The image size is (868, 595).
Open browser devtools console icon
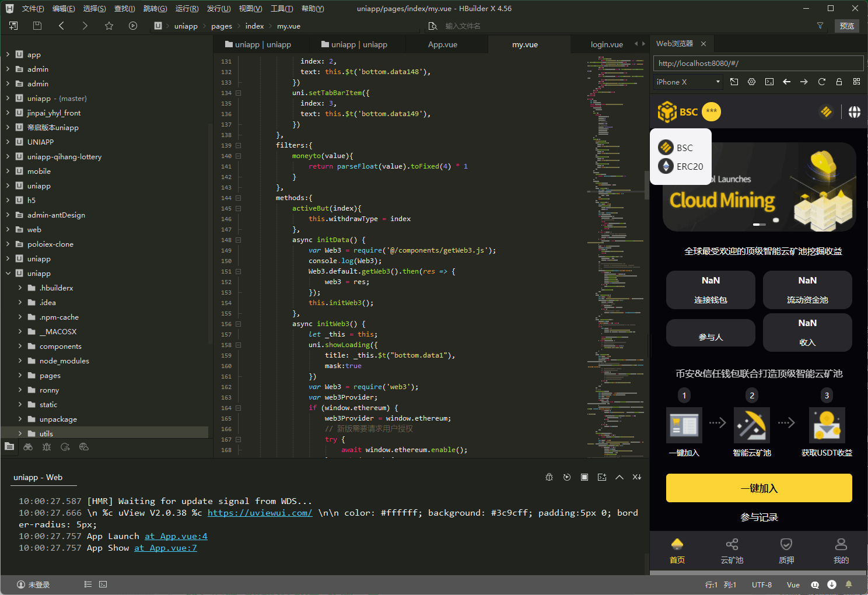[x=769, y=82]
